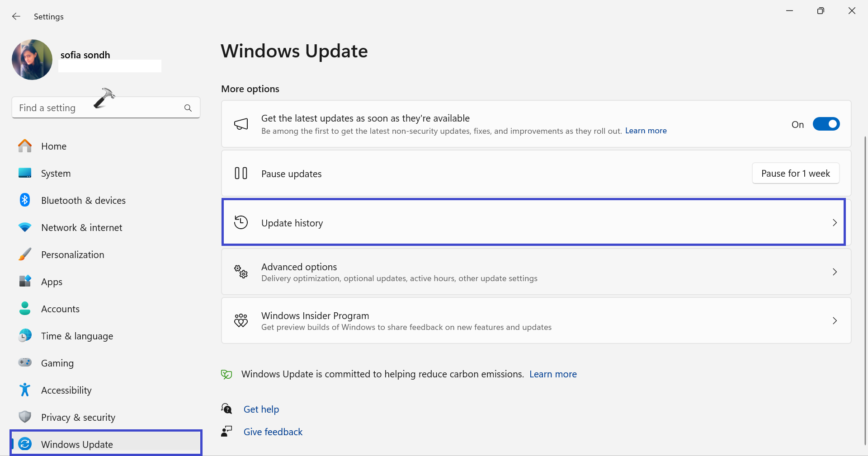Select Apps in the sidebar

click(x=52, y=282)
